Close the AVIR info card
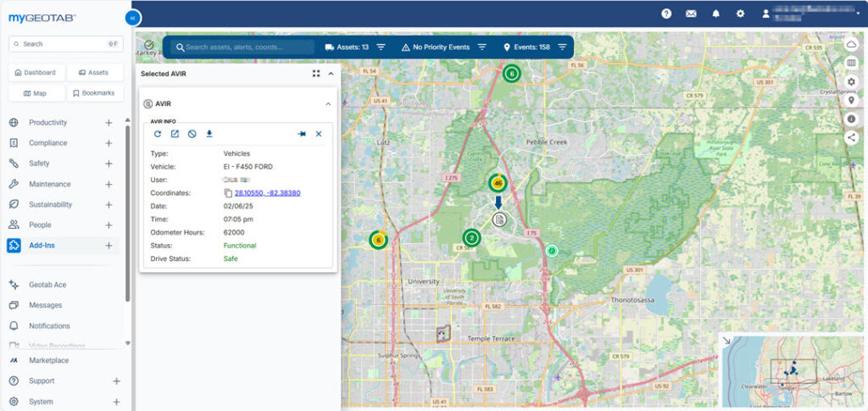The image size is (868, 411). point(319,134)
